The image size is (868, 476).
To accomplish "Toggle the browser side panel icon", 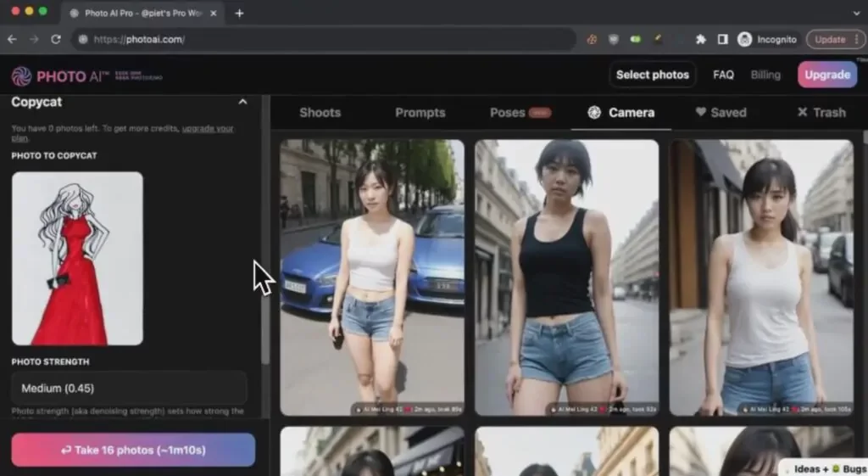I will click(x=722, y=39).
